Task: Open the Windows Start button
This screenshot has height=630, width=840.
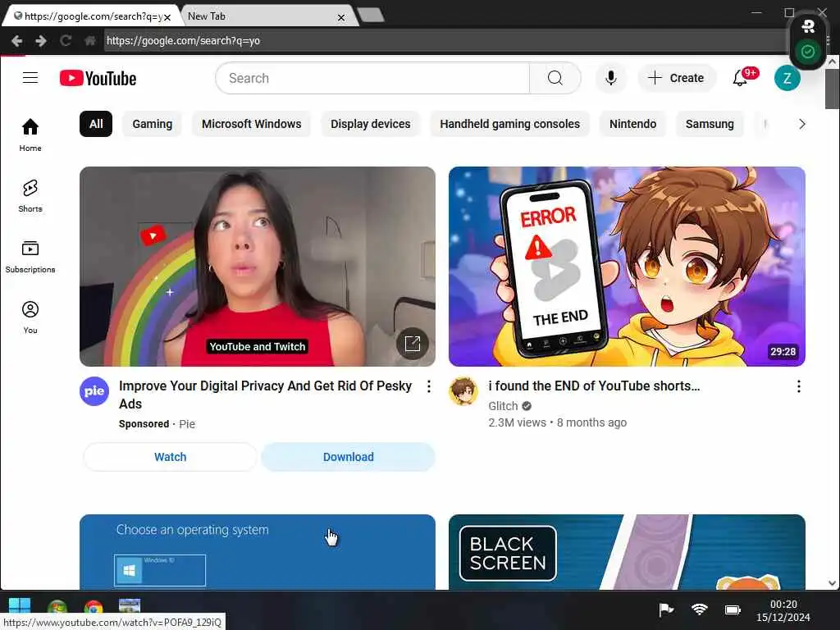Action: coord(20,605)
